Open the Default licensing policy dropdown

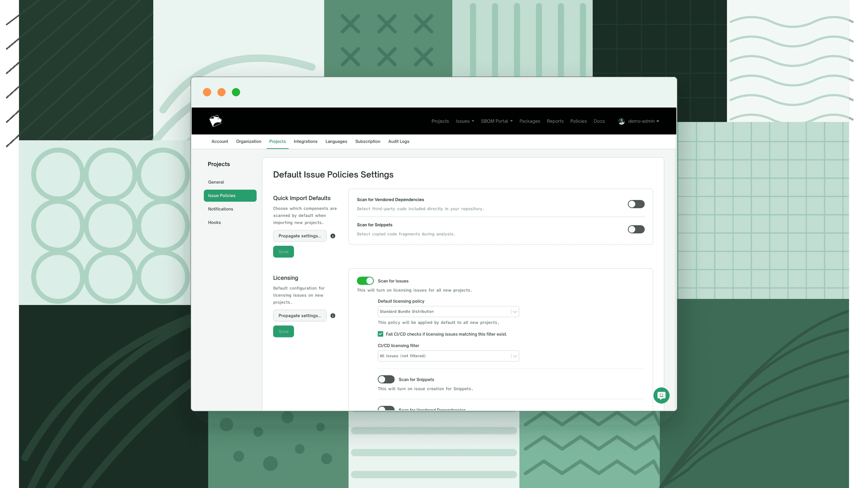[448, 312]
